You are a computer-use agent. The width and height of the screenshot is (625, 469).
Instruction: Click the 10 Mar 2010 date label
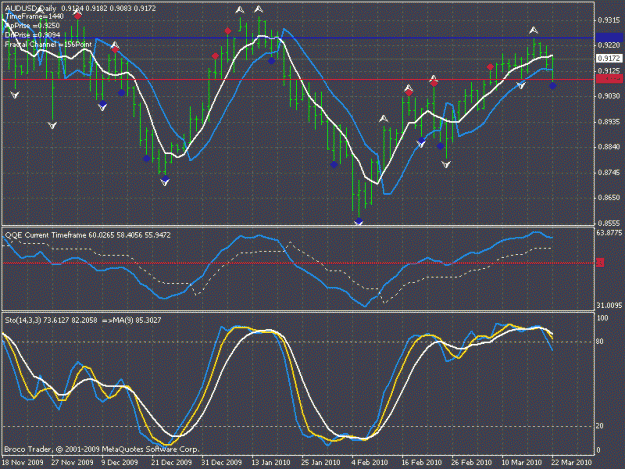[x=522, y=462]
